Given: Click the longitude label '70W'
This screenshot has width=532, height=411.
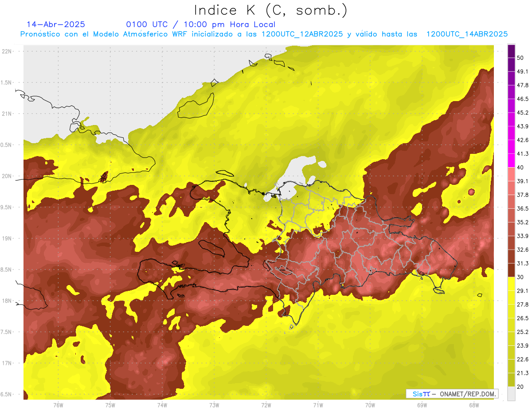Looking at the screenshot, I should point(370,405).
